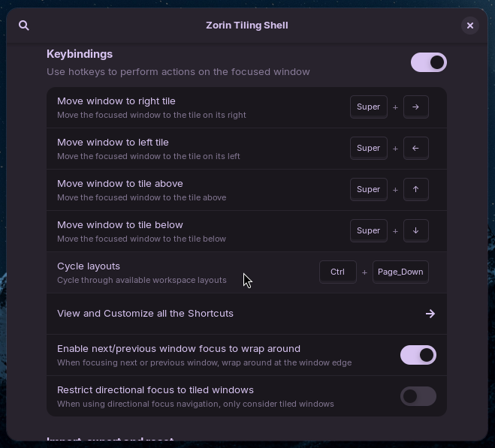The width and height of the screenshot is (495, 448).
Task: Select the Cycle layouts row label
Action: point(89,266)
